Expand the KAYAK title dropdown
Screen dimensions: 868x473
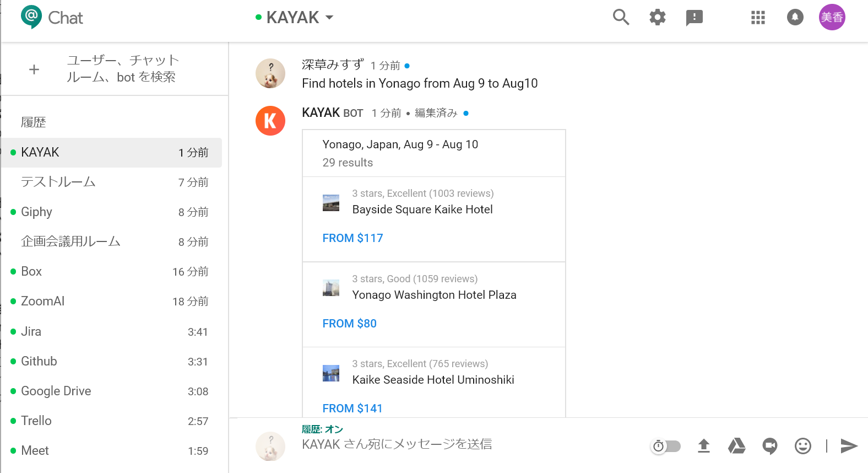point(329,18)
